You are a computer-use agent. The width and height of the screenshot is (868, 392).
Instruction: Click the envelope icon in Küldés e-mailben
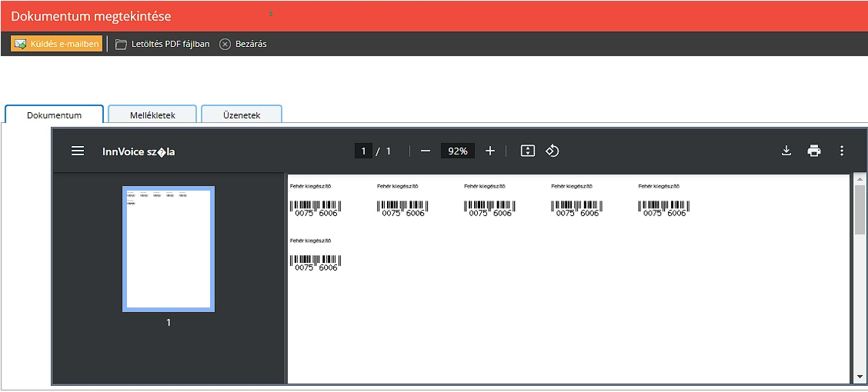coord(21,45)
